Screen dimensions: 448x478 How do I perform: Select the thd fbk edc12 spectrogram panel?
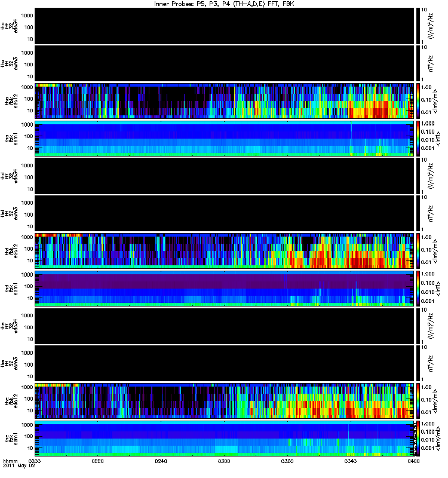pyautogui.click(x=225, y=251)
